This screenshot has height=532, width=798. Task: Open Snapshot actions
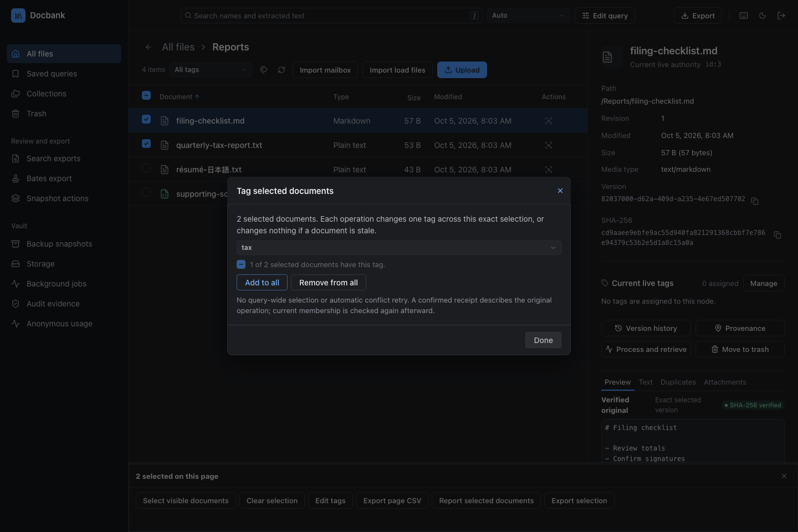64,198
